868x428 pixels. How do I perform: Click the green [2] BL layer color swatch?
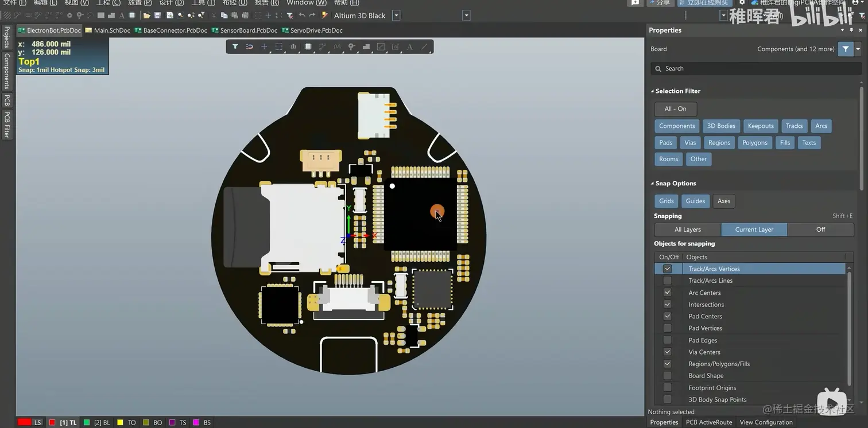(x=87, y=423)
